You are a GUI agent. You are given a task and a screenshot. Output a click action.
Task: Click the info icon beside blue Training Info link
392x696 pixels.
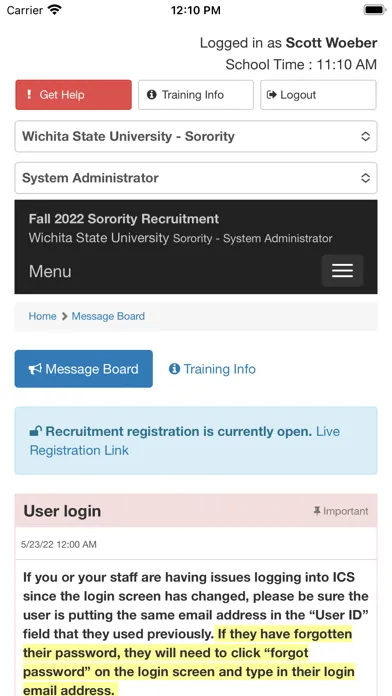point(174,369)
